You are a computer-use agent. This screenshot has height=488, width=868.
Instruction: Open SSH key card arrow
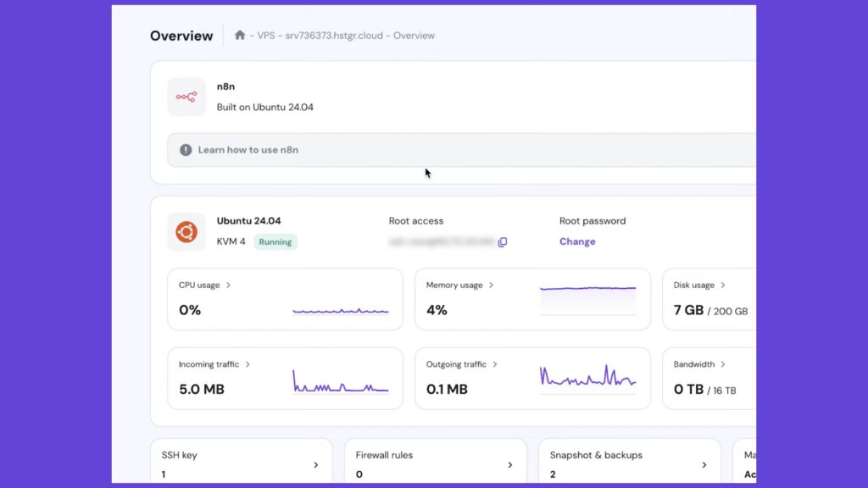point(316,465)
